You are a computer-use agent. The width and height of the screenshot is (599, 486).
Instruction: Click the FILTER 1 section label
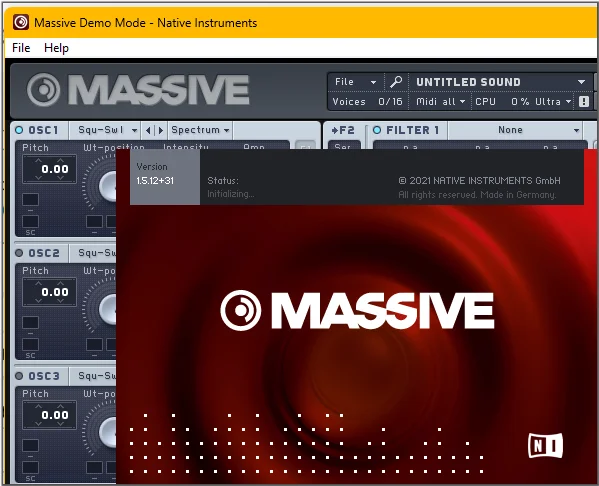coord(413,130)
